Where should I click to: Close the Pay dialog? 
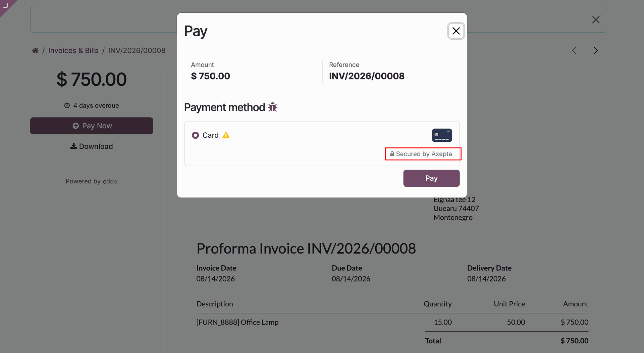pos(456,31)
